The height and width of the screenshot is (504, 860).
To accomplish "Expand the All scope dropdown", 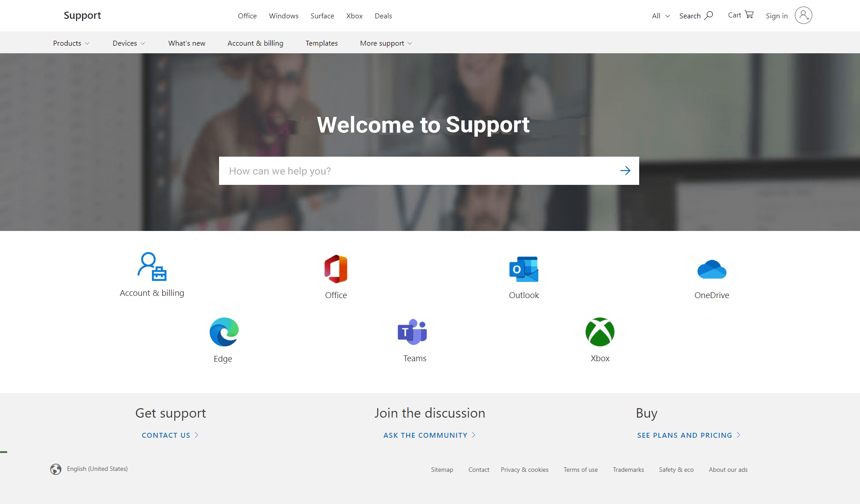I will tap(661, 16).
